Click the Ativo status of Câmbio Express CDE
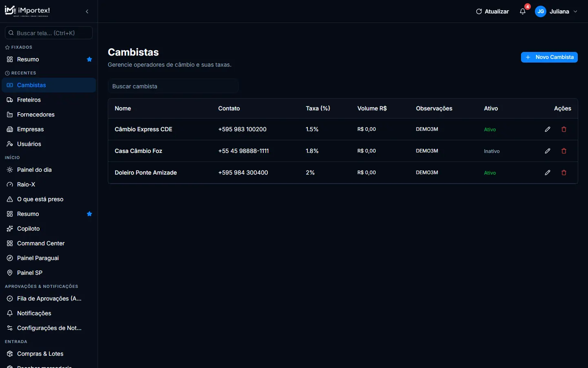Screen dimensions: 588x368 (x=490, y=130)
